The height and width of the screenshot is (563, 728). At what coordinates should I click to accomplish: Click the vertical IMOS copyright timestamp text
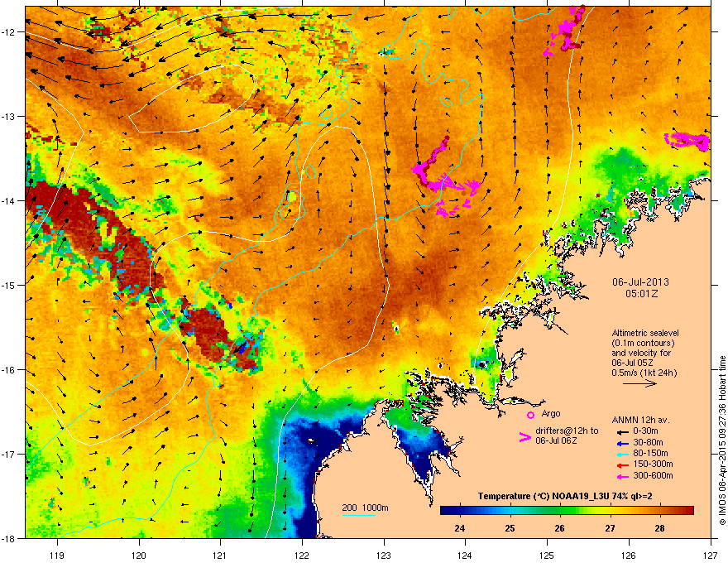click(722, 440)
